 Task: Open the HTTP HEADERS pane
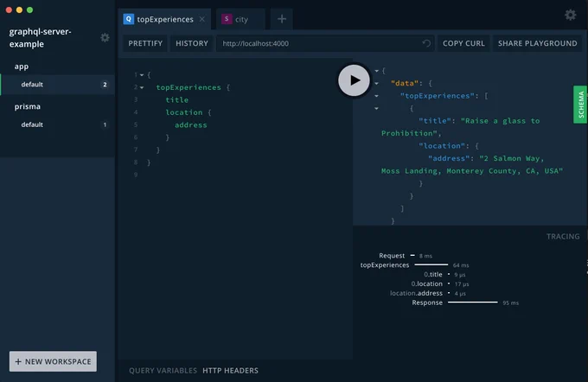click(x=230, y=371)
